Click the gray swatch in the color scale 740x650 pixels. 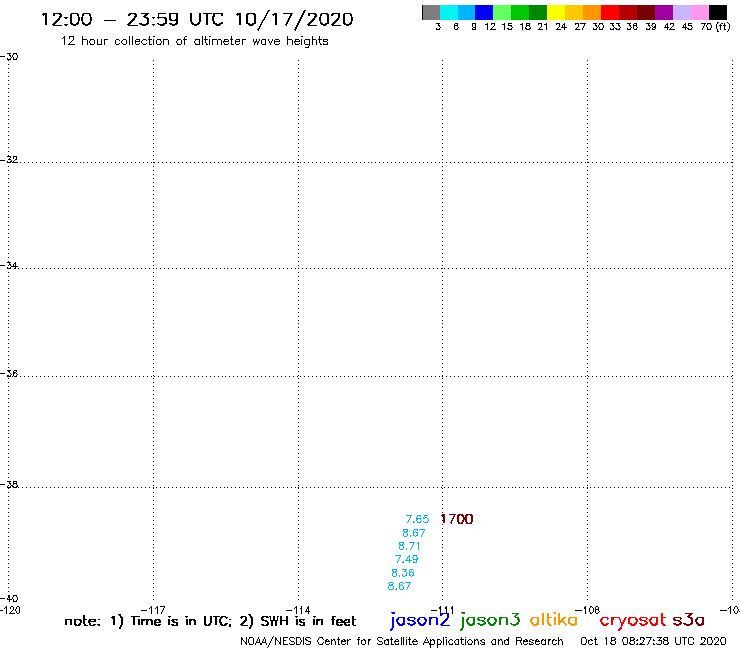pyautogui.click(x=431, y=12)
